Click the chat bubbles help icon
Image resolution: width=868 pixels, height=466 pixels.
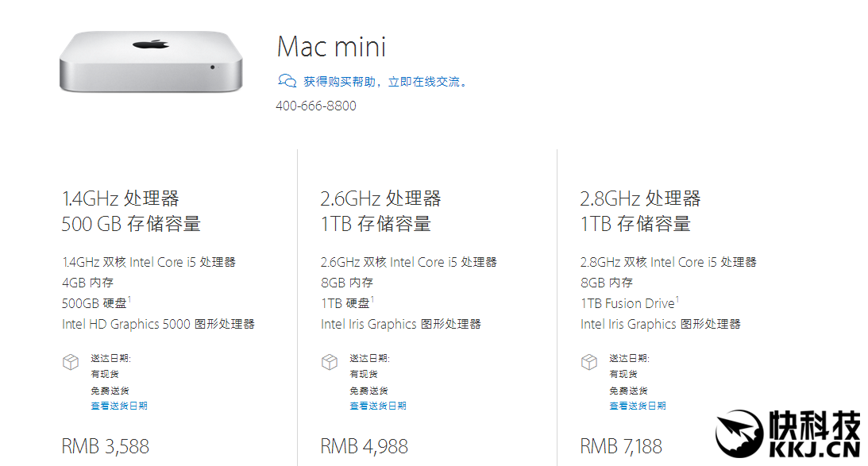(x=286, y=81)
